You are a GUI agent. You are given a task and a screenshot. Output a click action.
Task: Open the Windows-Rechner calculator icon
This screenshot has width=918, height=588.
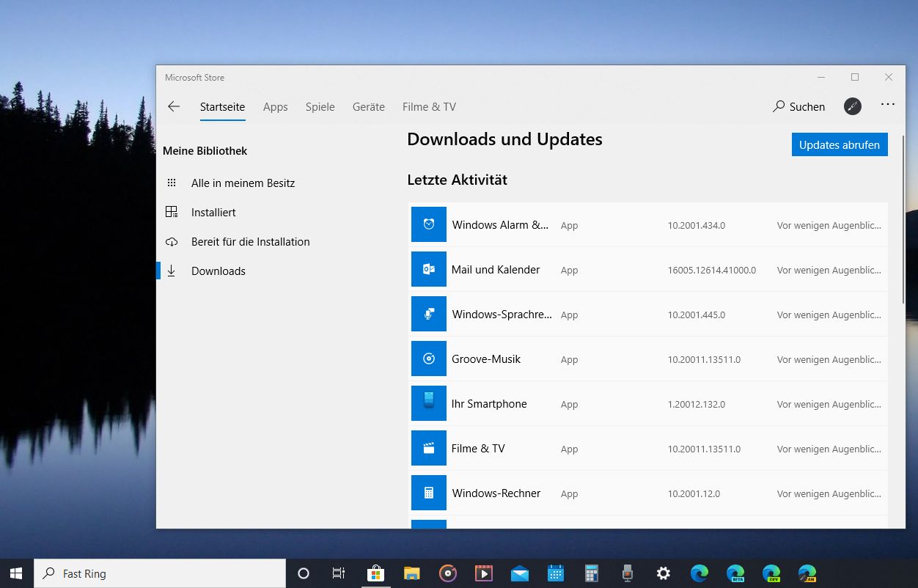tap(429, 493)
